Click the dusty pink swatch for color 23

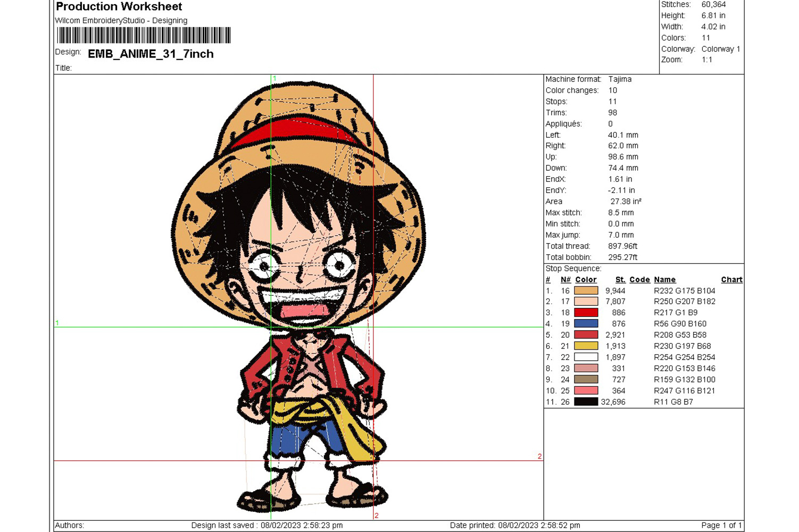point(586,368)
